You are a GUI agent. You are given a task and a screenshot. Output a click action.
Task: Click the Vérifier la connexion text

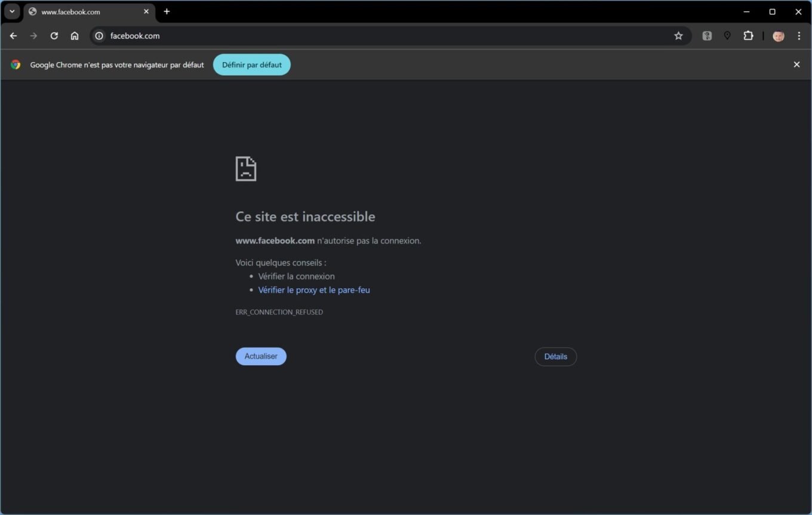click(x=297, y=276)
